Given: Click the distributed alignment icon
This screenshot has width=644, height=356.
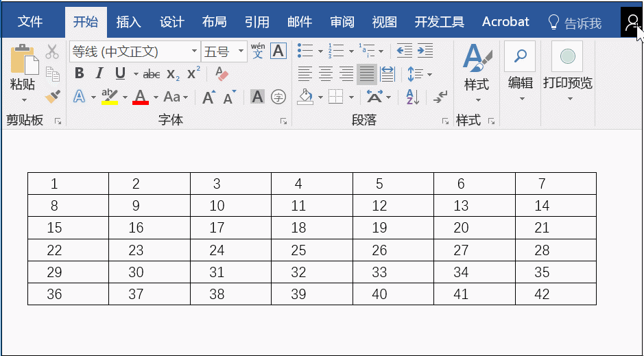Looking at the screenshot, I should click(387, 74).
